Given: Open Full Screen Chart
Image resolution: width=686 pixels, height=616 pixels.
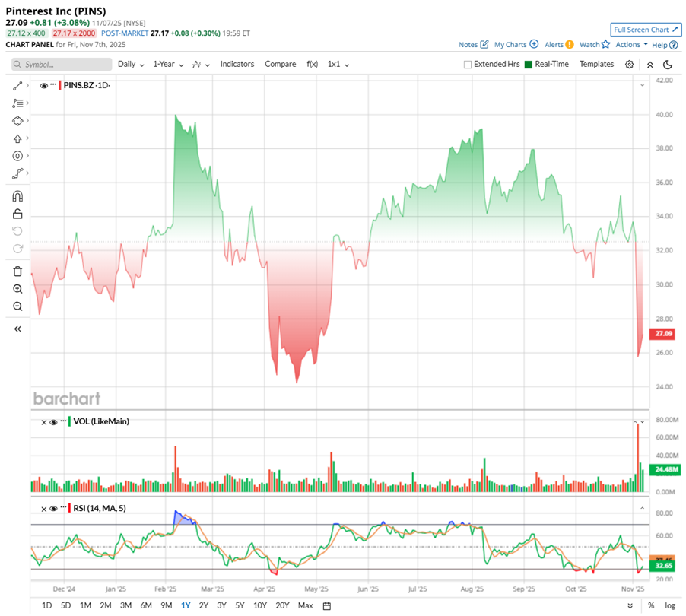Looking at the screenshot, I should click(x=646, y=30).
